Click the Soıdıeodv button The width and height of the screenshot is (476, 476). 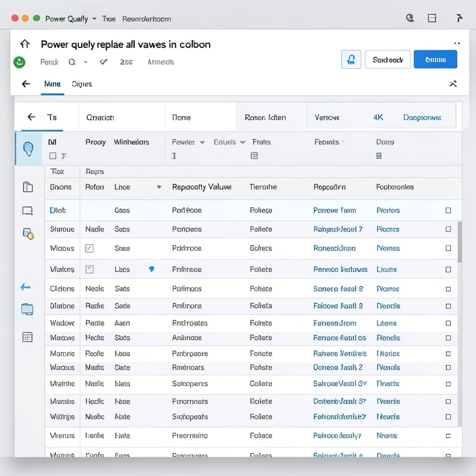tap(388, 59)
